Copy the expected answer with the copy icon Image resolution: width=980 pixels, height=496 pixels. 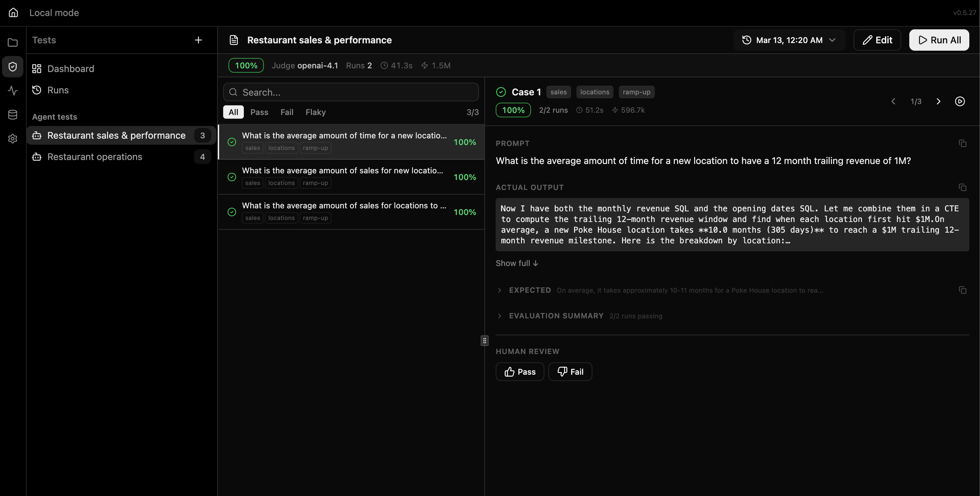click(963, 290)
